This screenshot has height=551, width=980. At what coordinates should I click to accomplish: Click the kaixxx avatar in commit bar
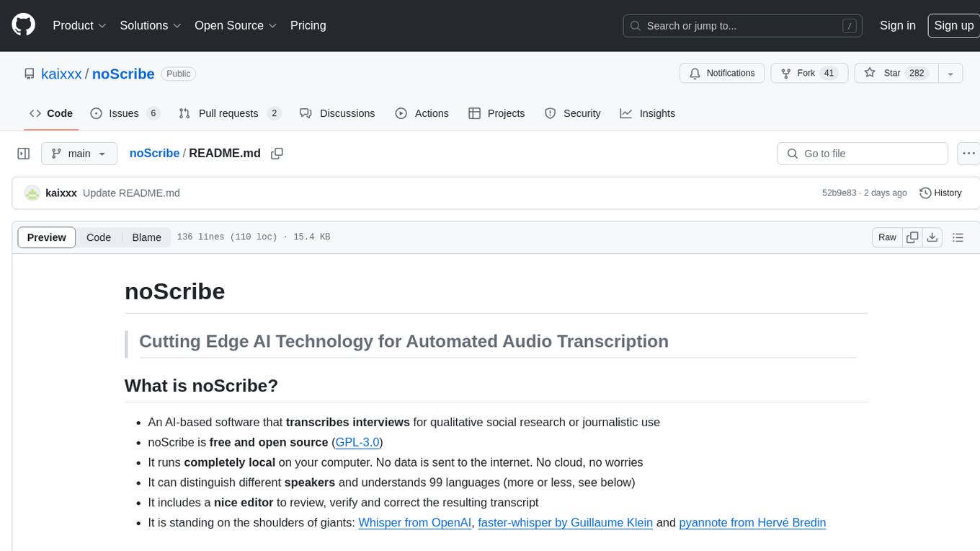coord(32,193)
